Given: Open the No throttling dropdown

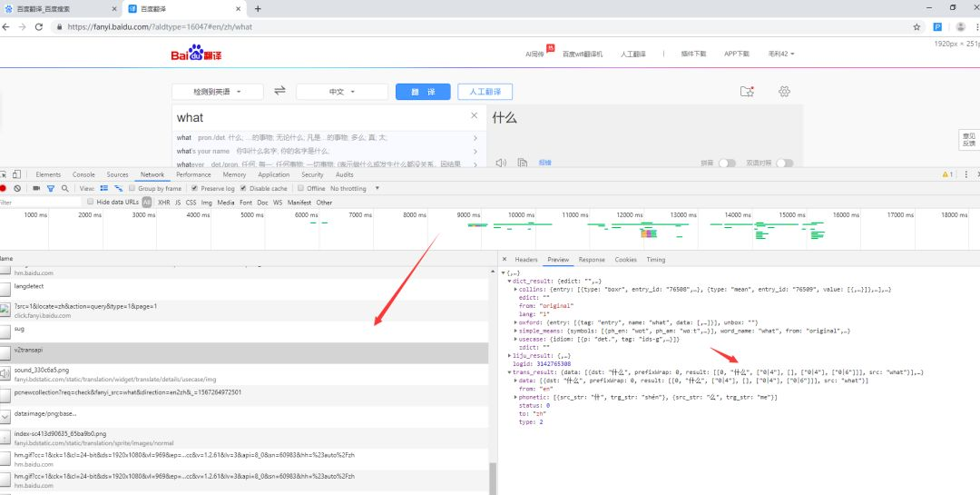Looking at the screenshot, I should 355,188.
